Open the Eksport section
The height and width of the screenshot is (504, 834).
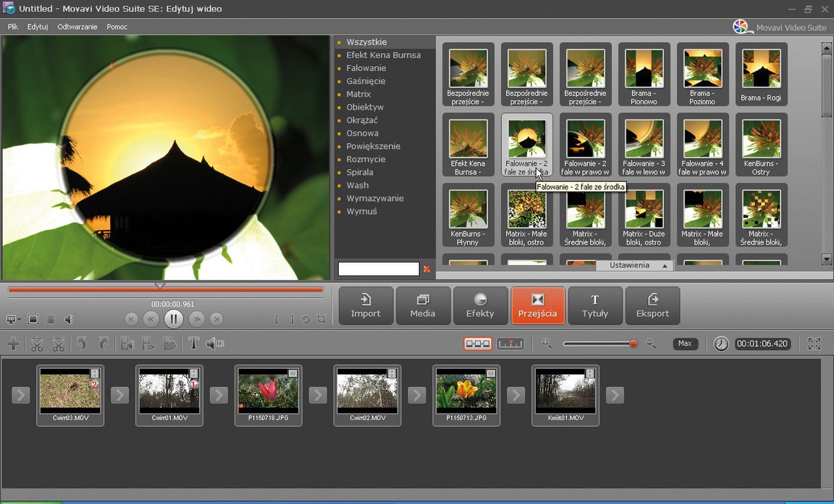coord(652,305)
